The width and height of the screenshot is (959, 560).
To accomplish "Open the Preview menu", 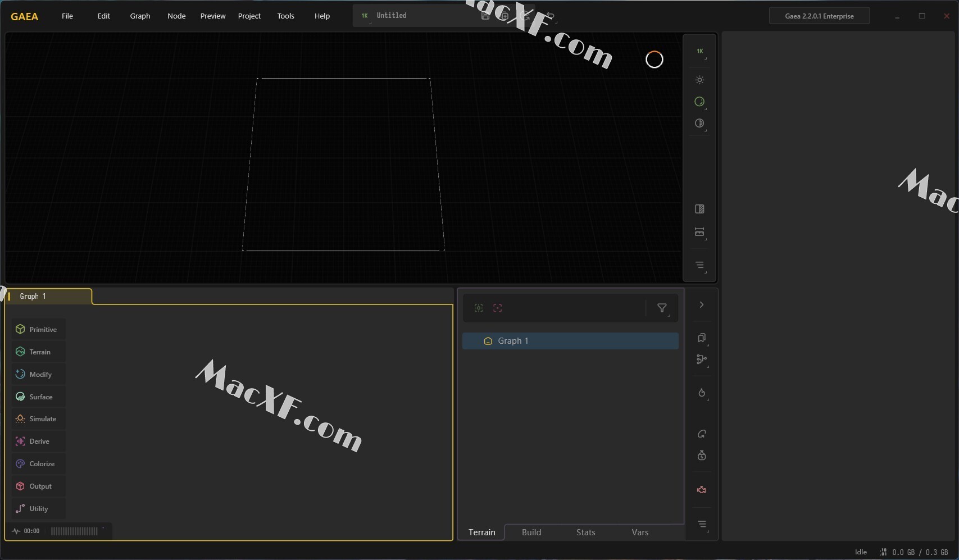I will 213,16.
